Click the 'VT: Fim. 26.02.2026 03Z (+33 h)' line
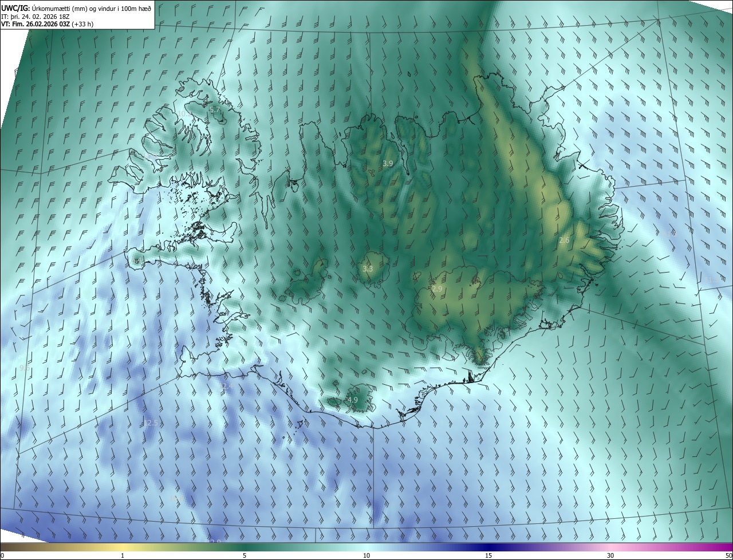The width and height of the screenshot is (733, 560). pyautogui.click(x=47, y=24)
